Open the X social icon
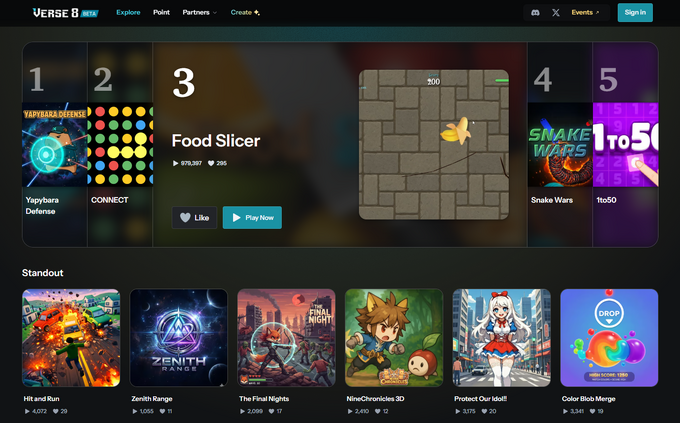The height and width of the screenshot is (423, 680). [x=556, y=13]
